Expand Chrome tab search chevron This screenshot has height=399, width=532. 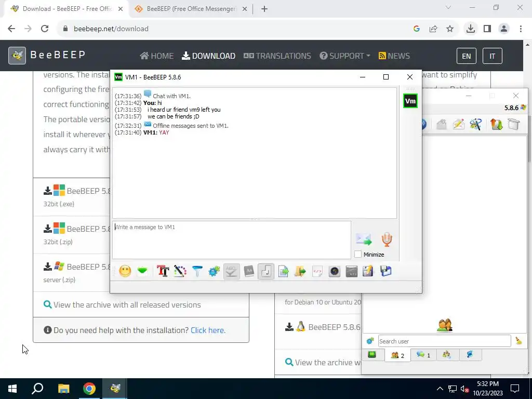pyautogui.click(x=448, y=7)
